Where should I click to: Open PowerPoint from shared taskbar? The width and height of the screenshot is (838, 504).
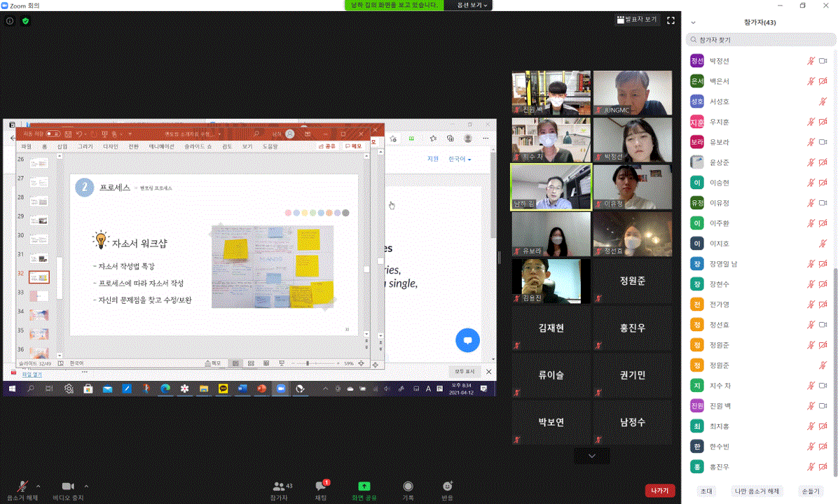[x=261, y=388]
